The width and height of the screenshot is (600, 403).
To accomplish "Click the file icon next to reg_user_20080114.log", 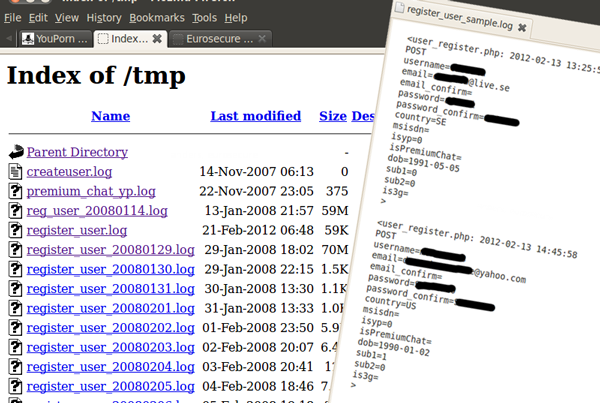I will tap(15, 211).
